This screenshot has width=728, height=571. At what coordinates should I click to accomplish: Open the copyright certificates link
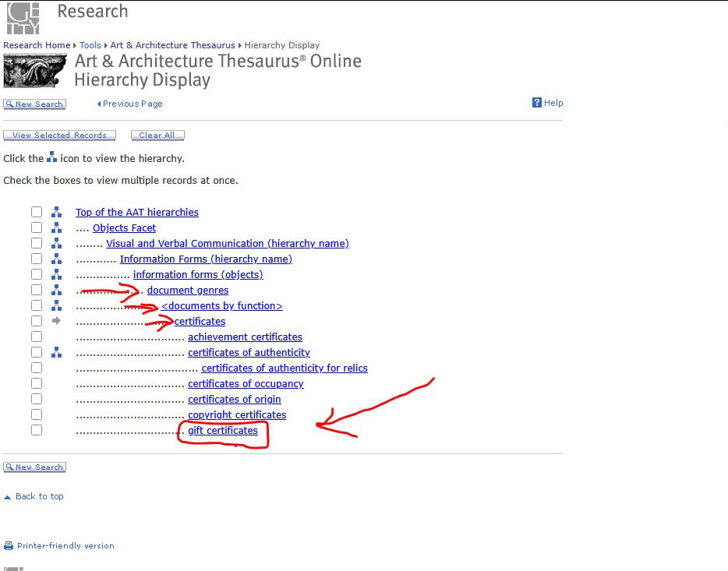click(x=237, y=414)
